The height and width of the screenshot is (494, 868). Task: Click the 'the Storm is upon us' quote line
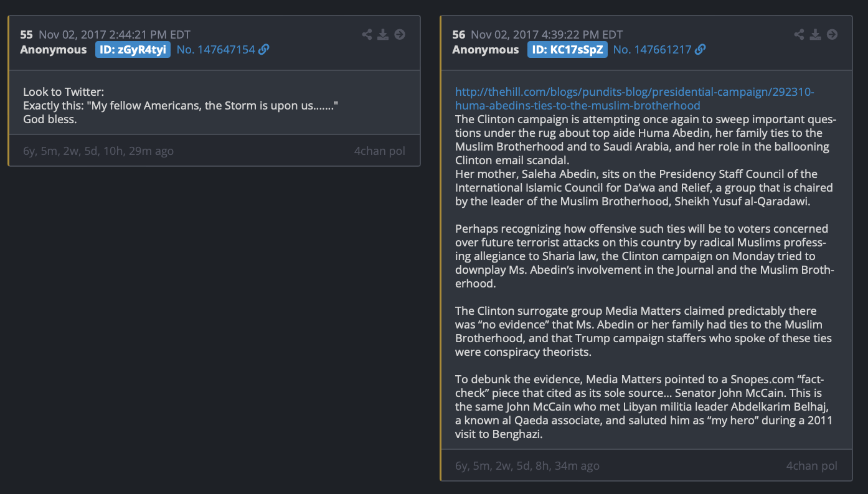coord(181,106)
